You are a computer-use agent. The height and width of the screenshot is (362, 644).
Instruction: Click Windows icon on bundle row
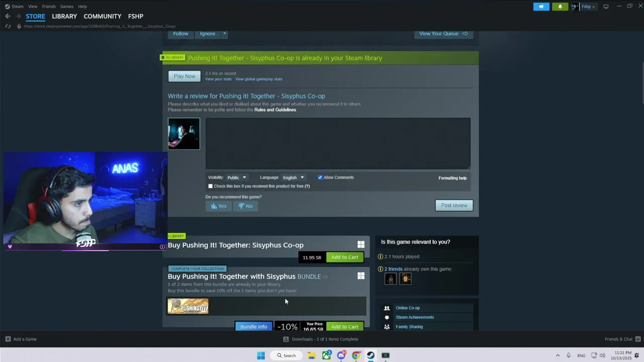361,276
